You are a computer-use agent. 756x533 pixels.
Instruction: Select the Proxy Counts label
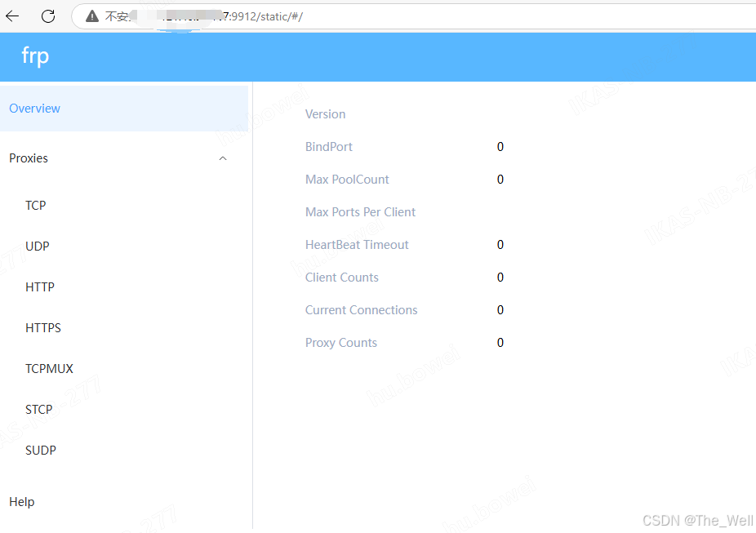point(341,343)
